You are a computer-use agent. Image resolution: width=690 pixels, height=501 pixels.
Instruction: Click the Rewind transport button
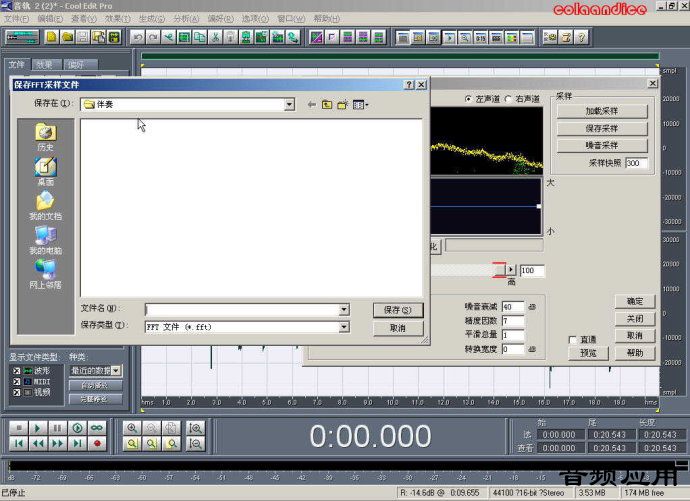[x=38, y=443]
